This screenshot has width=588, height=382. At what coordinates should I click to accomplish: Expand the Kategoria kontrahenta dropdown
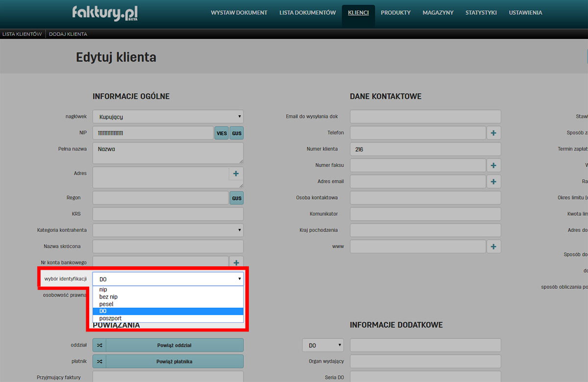pyautogui.click(x=168, y=230)
